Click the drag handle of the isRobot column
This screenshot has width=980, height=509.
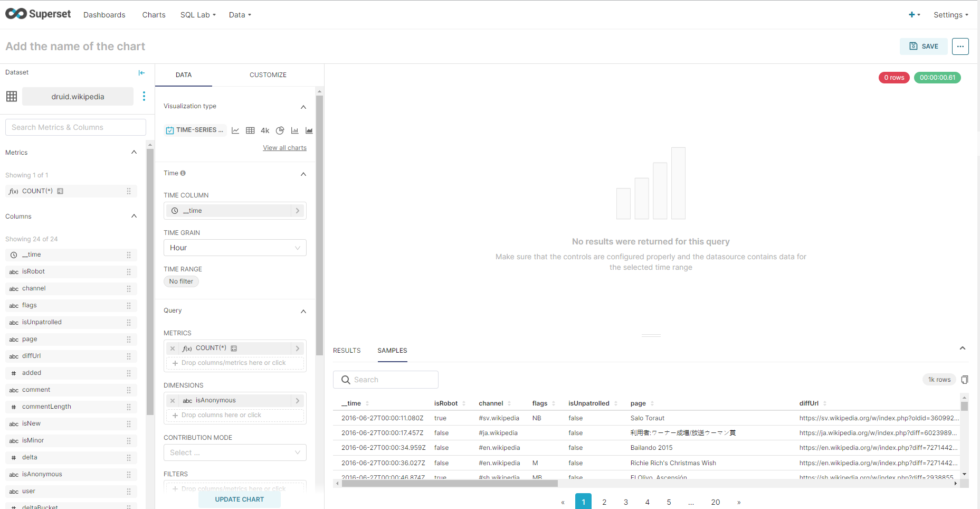tap(129, 272)
